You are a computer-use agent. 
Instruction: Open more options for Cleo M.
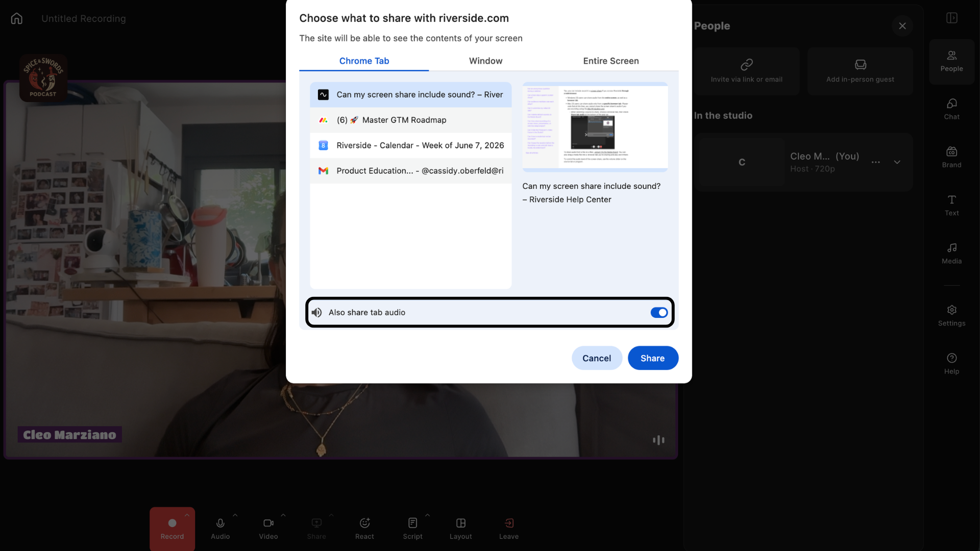coord(876,162)
